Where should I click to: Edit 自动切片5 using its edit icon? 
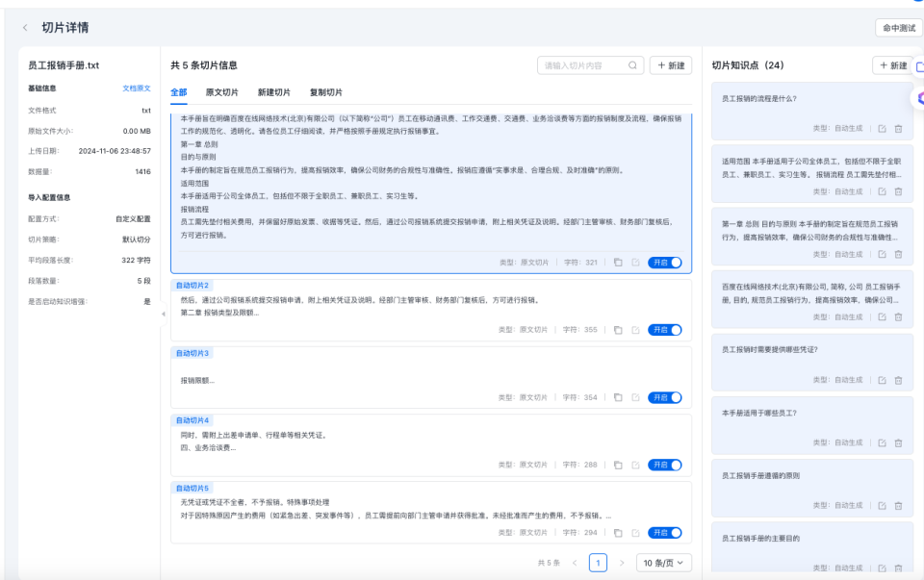click(x=635, y=533)
